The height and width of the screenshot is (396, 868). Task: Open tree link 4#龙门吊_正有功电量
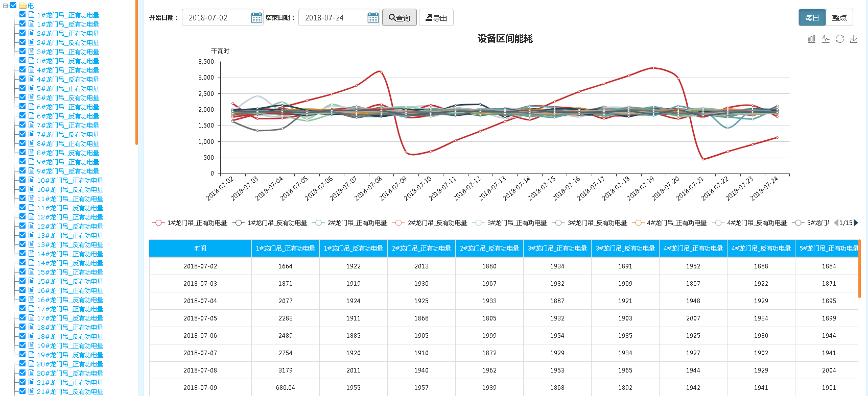coord(68,70)
